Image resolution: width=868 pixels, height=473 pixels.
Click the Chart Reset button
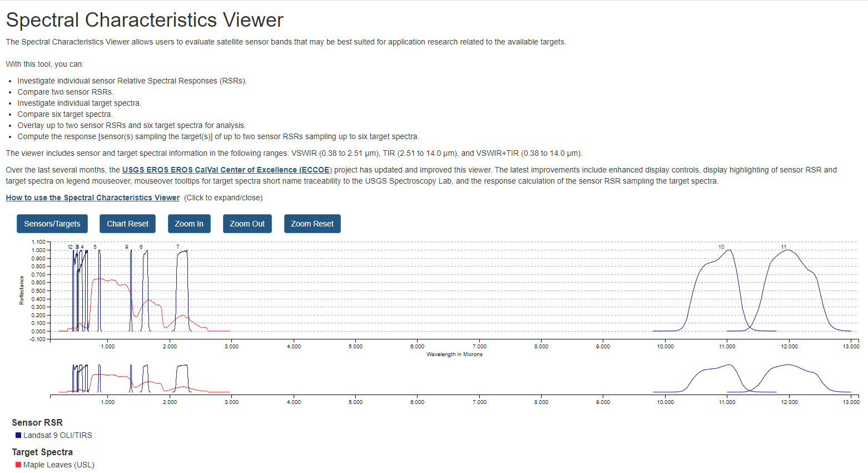point(127,223)
